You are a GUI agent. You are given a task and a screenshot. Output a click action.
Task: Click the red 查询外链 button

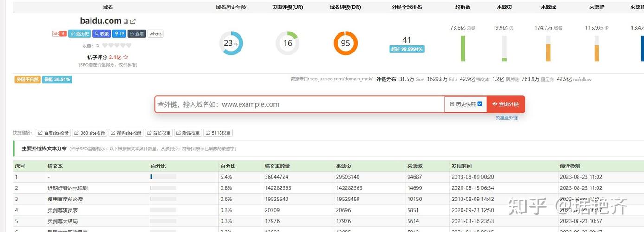coord(506,104)
